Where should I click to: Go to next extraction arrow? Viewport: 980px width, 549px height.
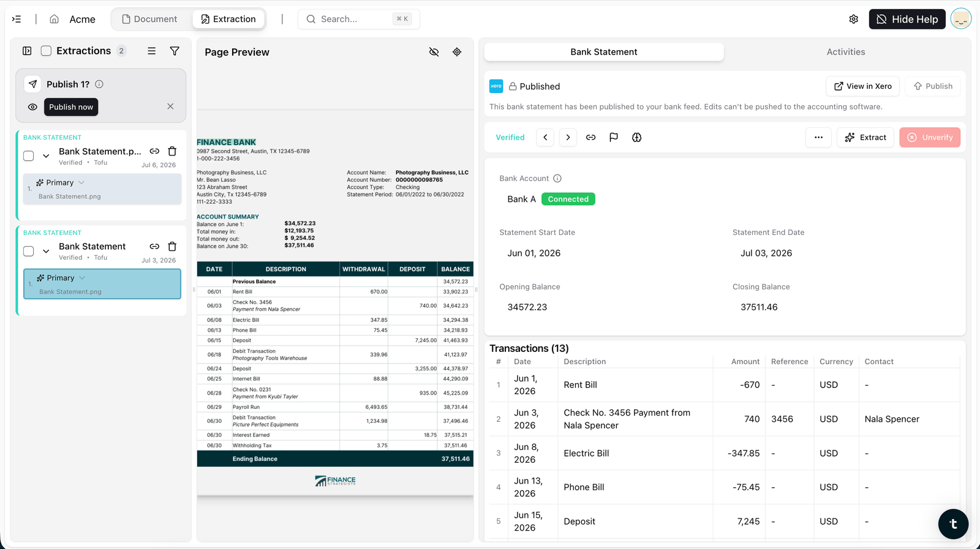[568, 137]
